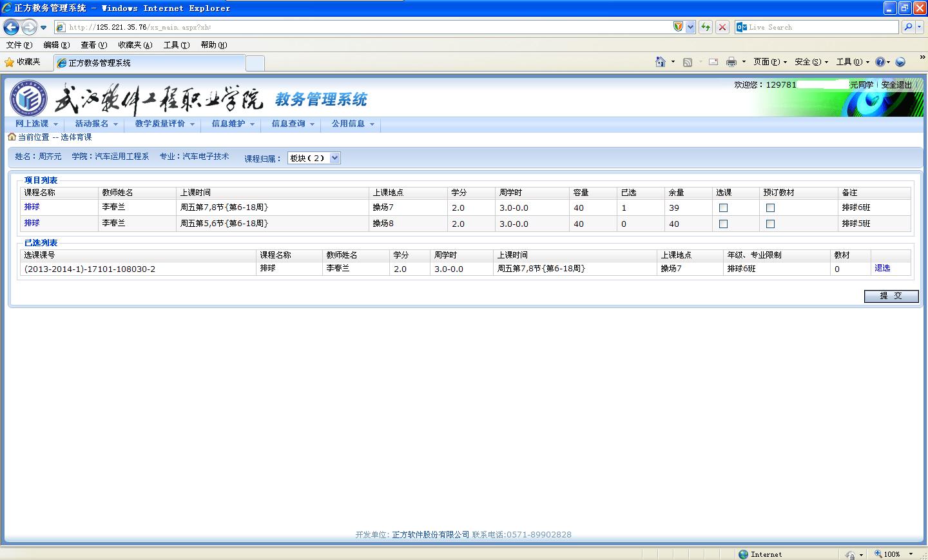Image resolution: width=928 pixels, height=560 pixels.
Task: Expand the 网上选课 navigation menu
Action: pyautogui.click(x=36, y=124)
